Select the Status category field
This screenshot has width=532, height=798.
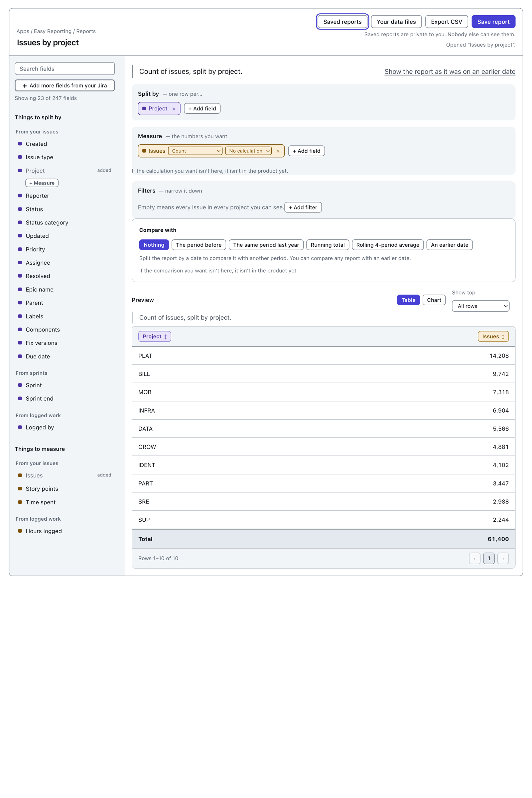(47, 222)
